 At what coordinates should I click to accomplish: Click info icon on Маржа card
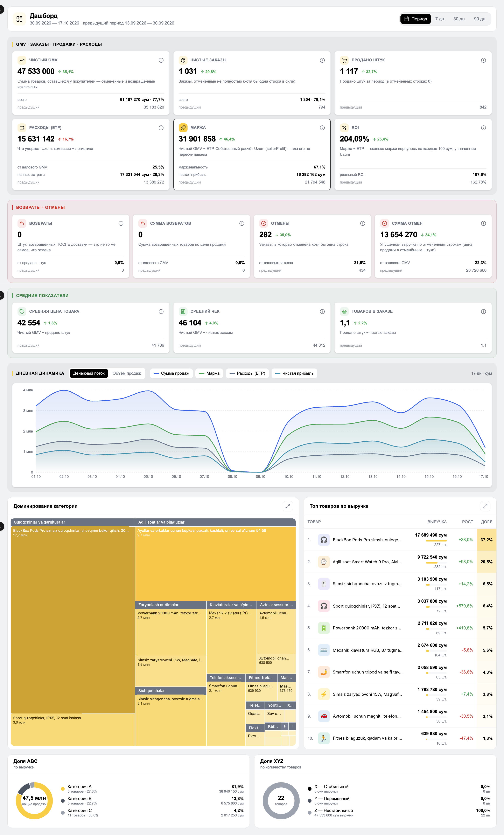pos(322,128)
